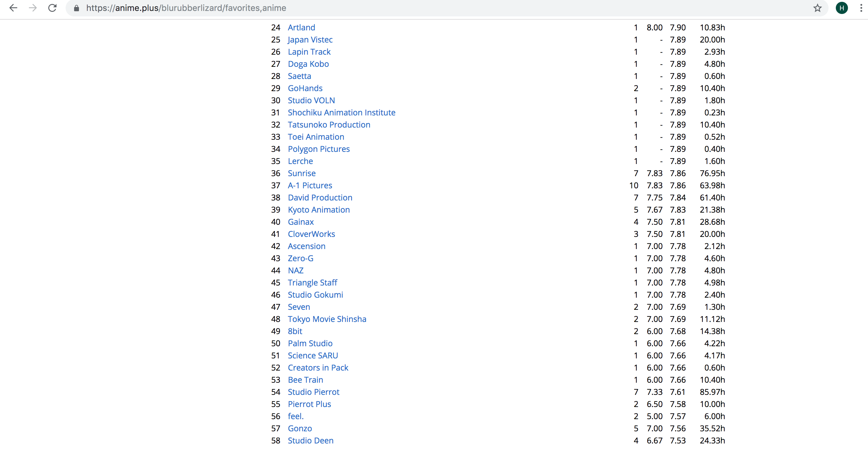This screenshot has width=868, height=472.
Task: Open Chrome three-dot menu
Action: pyautogui.click(x=861, y=8)
